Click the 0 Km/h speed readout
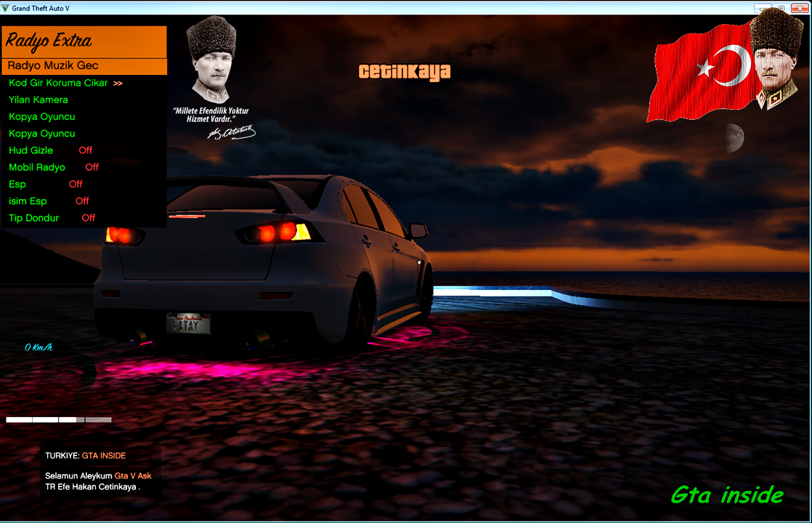 click(38, 347)
